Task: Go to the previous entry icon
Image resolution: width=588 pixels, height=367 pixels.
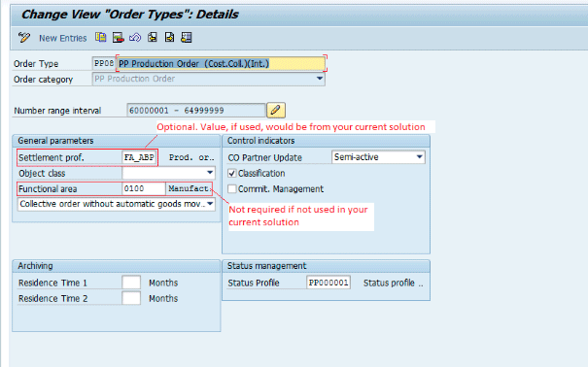Action: [153, 37]
